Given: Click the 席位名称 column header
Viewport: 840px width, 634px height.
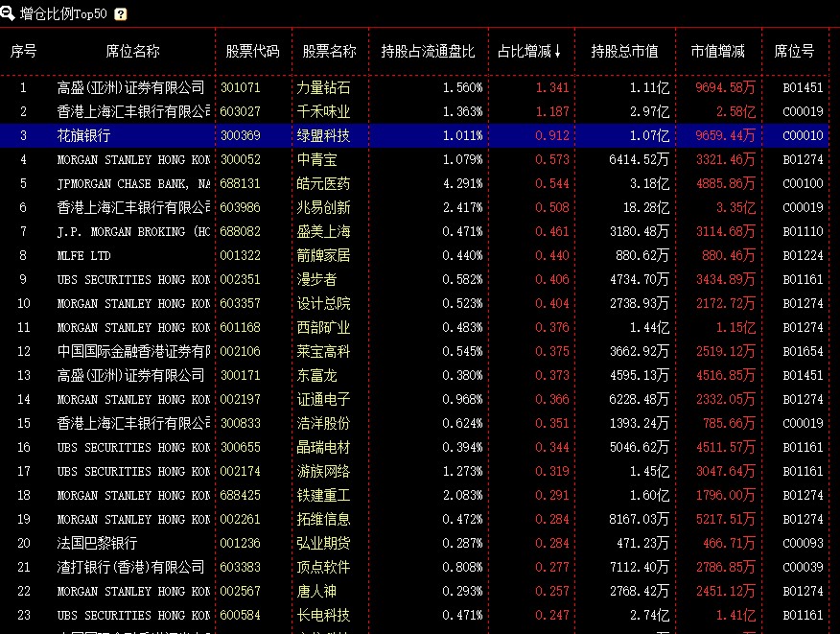Looking at the screenshot, I should [132, 51].
